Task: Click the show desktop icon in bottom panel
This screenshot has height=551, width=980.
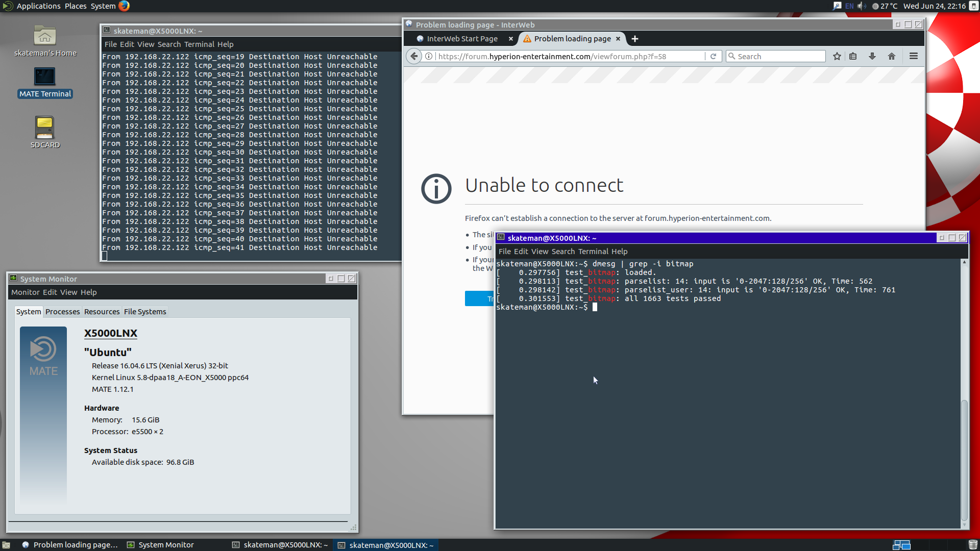Action: tap(6, 545)
